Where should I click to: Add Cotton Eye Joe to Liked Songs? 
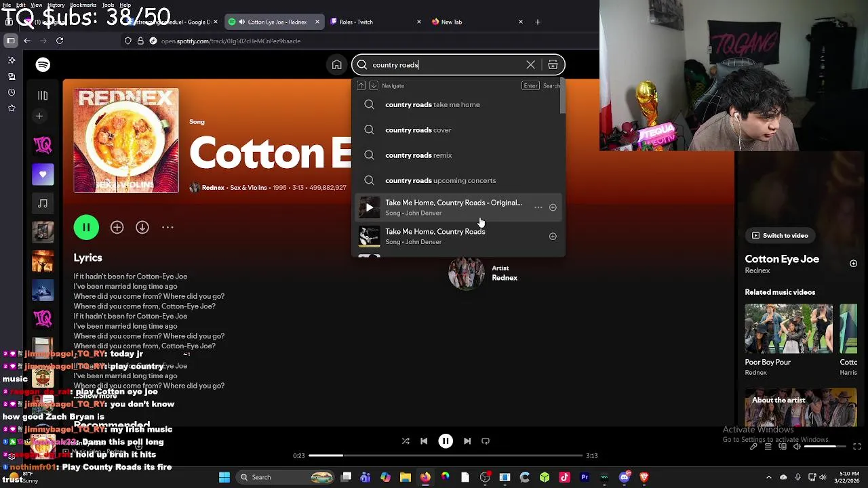click(x=117, y=228)
